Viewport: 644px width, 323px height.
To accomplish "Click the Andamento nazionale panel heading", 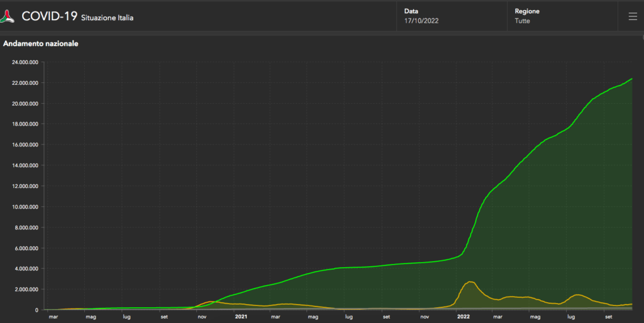I will point(41,44).
